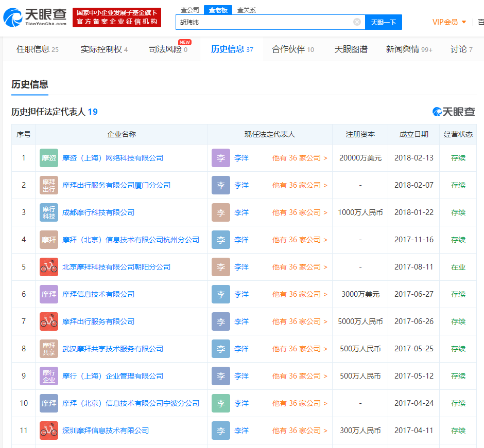Click 李 avatar in row 3

pyautogui.click(x=221, y=212)
